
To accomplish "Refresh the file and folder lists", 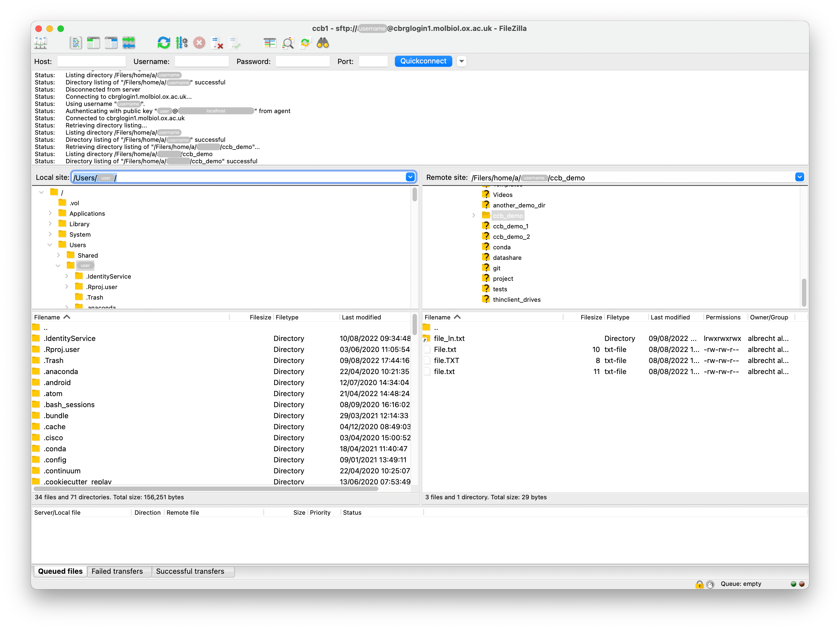I will point(163,42).
